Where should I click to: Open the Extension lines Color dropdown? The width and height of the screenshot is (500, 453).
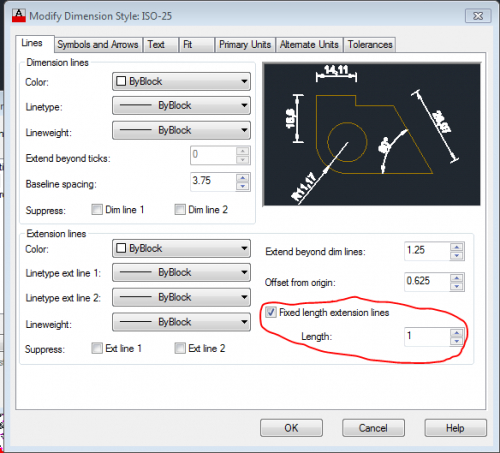[181, 248]
